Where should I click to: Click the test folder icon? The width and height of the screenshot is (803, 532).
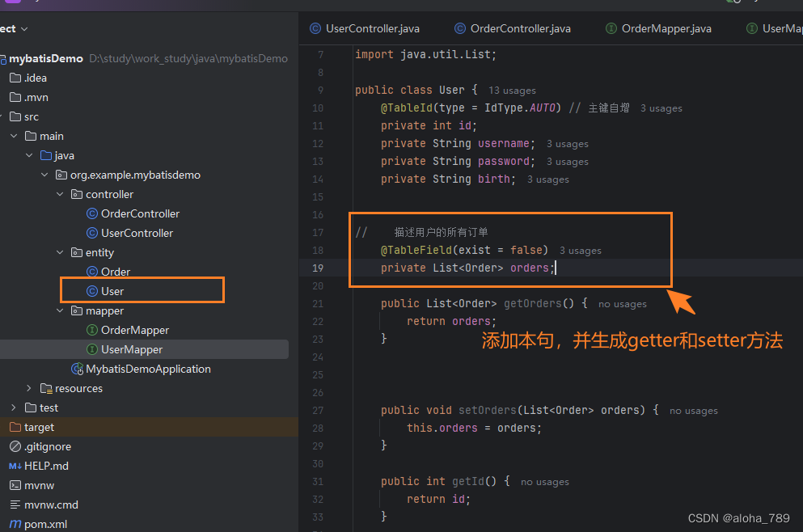click(x=31, y=408)
